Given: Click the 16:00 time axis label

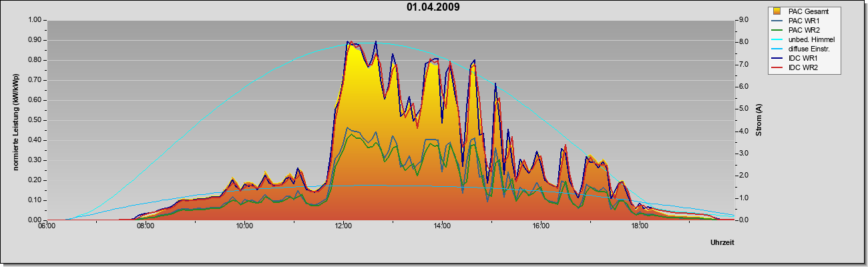Looking at the screenshot, I should [541, 226].
